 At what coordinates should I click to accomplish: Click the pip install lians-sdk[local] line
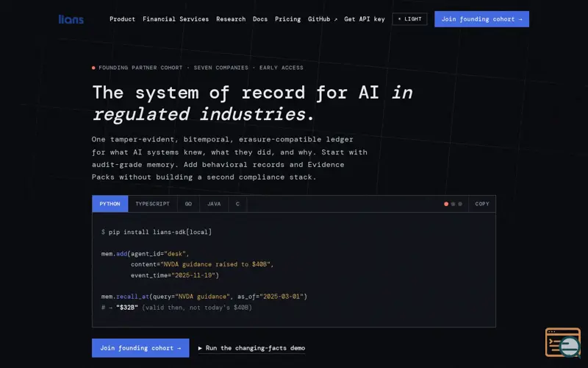(x=157, y=232)
